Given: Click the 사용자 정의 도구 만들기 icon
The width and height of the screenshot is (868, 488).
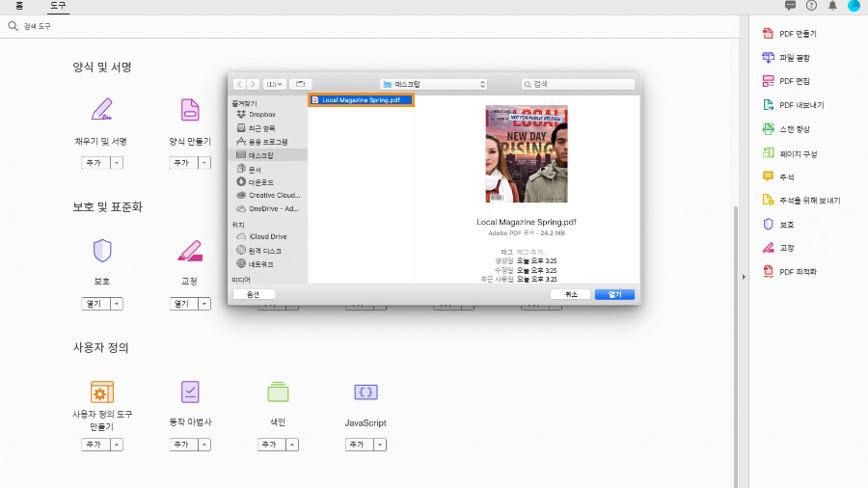Looking at the screenshot, I should point(102,392).
